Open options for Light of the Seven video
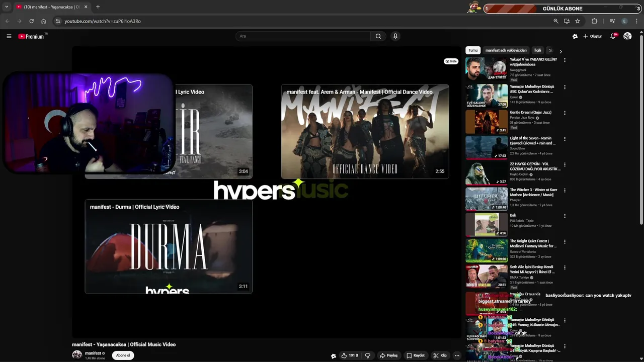644x362 pixels. pyautogui.click(x=565, y=139)
